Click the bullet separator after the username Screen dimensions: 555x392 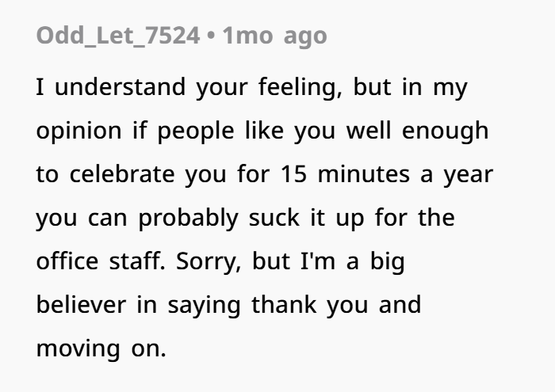211,36
